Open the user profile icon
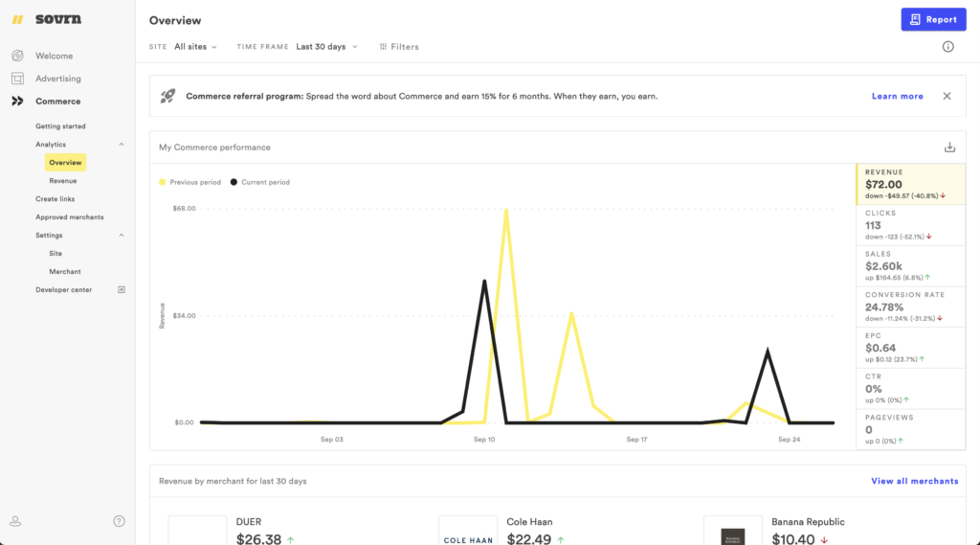980x545 pixels. pos(15,521)
